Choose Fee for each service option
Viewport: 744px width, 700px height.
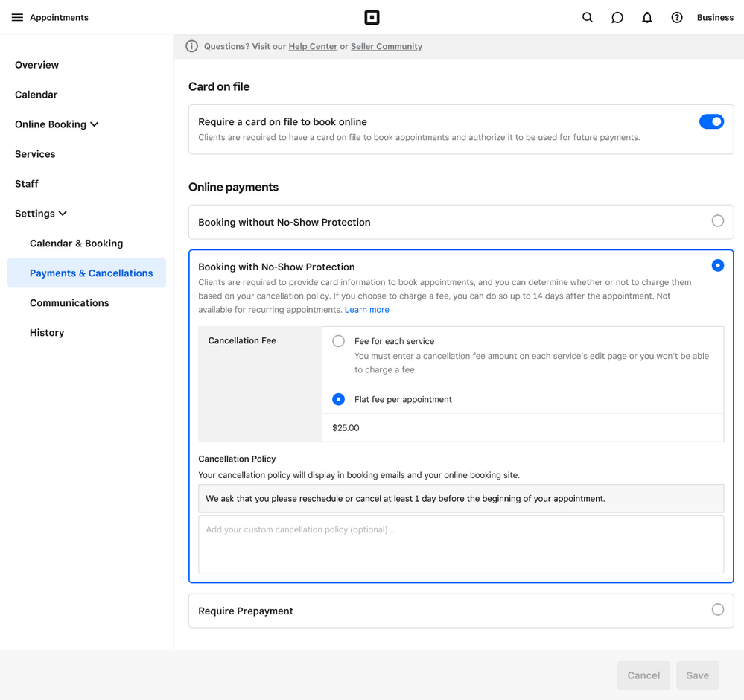pyautogui.click(x=339, y=341)
